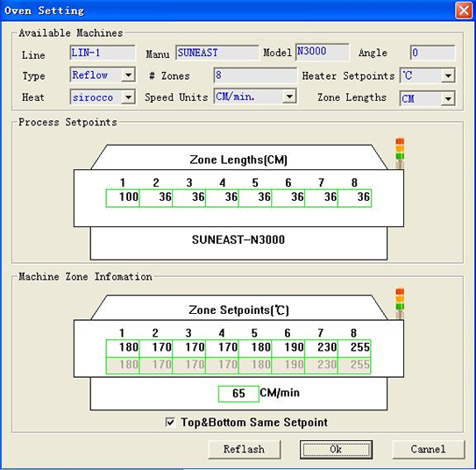Click the signal tower light icon beside Zone Setpoints
This screenshot has width=476, height=470.
400,303
